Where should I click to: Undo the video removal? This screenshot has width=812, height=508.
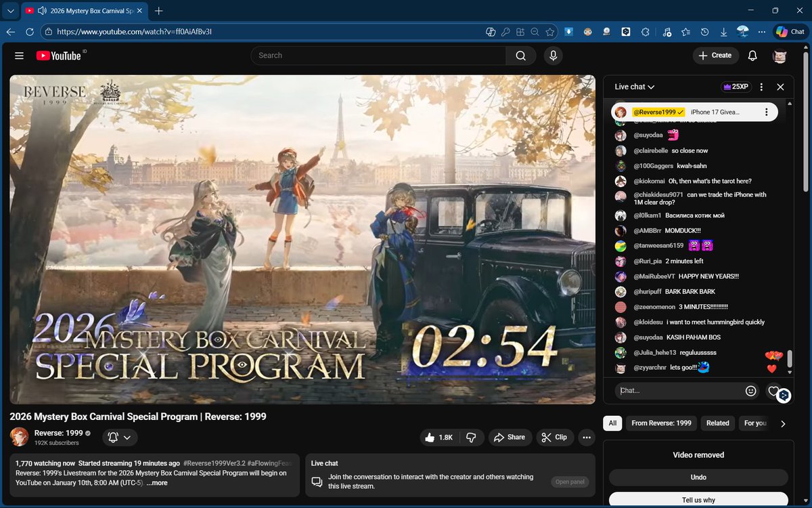(698, 478)
